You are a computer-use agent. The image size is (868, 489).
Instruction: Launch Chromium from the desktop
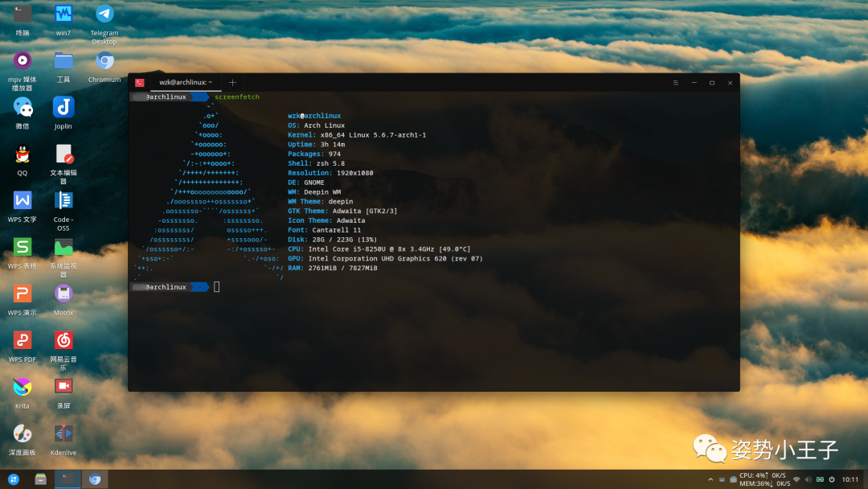click(104, 63)
